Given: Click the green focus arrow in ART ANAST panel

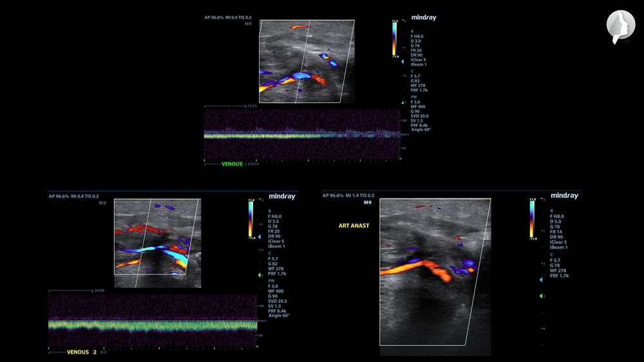Looking at the screenshot, I should 541,296.
